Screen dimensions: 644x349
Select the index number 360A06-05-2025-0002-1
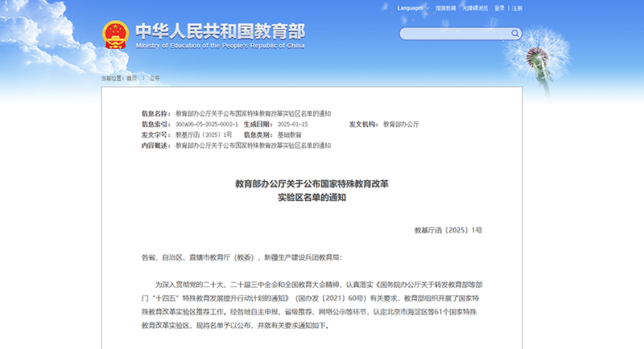(x=207, y=125)
